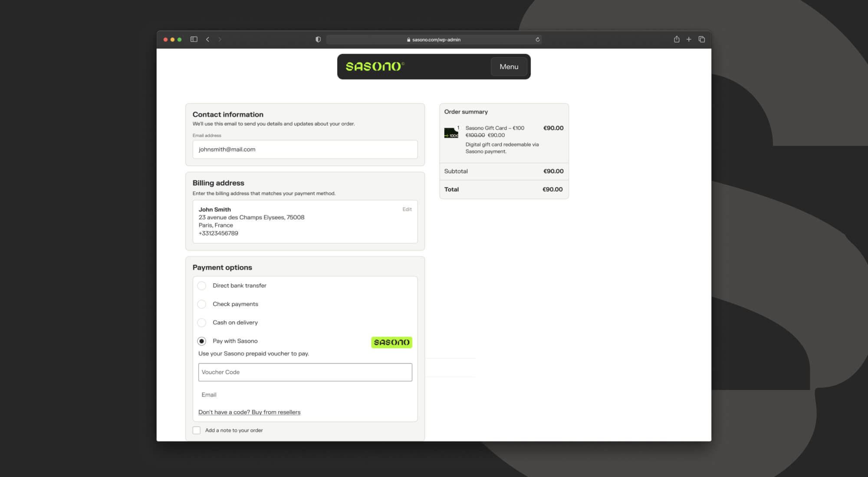
Task: Open the Menu button
Action: coord(509,67)
